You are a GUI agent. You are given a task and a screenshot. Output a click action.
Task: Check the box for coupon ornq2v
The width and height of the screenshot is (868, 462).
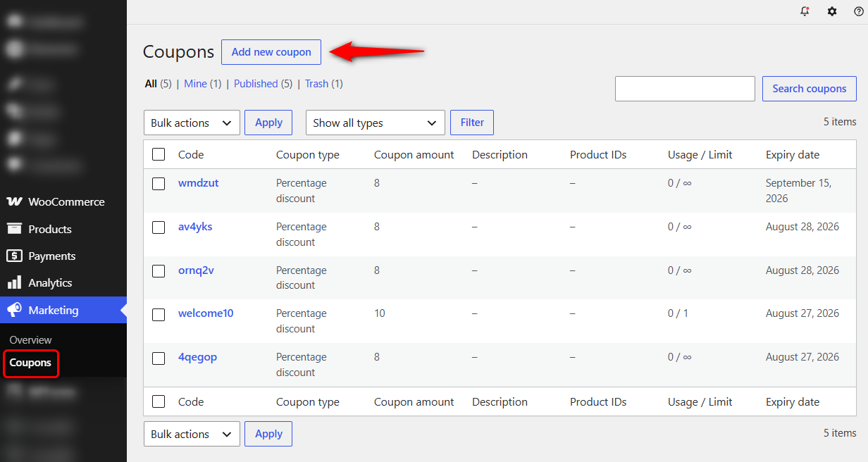click(x=159, y=271)
